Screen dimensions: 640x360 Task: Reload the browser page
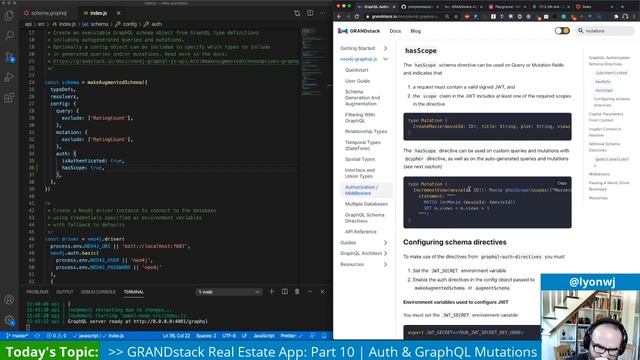(x=357, y=17)
